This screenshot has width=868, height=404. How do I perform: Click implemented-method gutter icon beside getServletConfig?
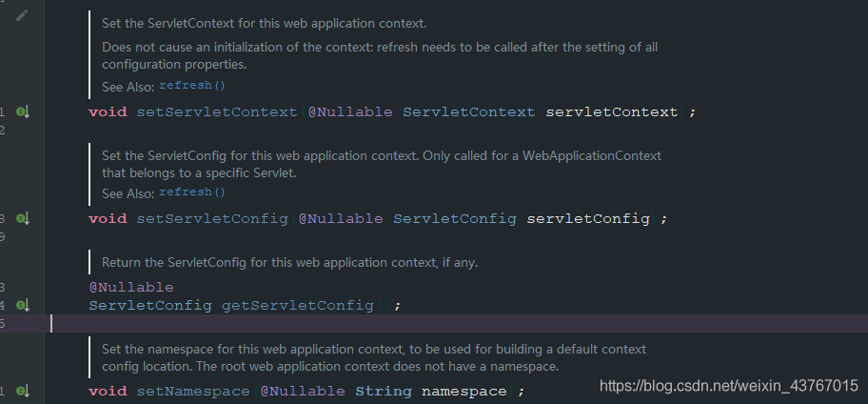point(23,305)
